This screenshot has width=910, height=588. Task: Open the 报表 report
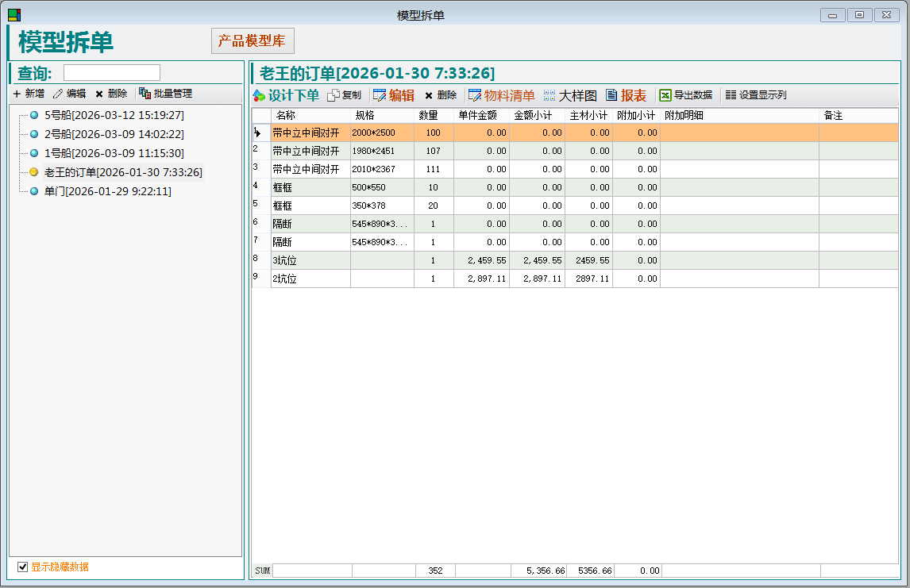point(626,95)
